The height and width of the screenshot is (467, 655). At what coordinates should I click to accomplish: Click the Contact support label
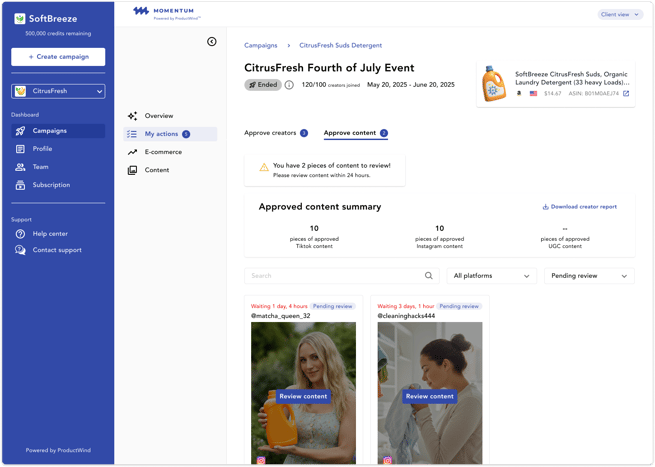click(57, 250)
